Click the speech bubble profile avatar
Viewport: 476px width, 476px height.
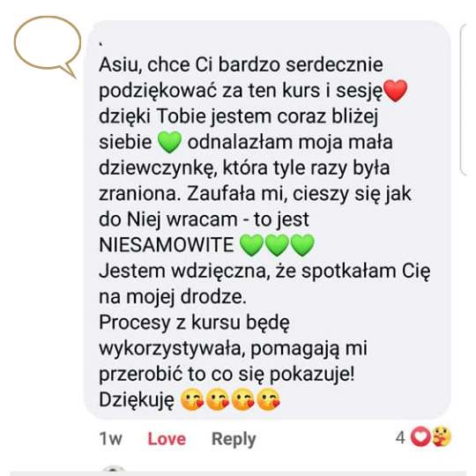[x=48, y=46]
